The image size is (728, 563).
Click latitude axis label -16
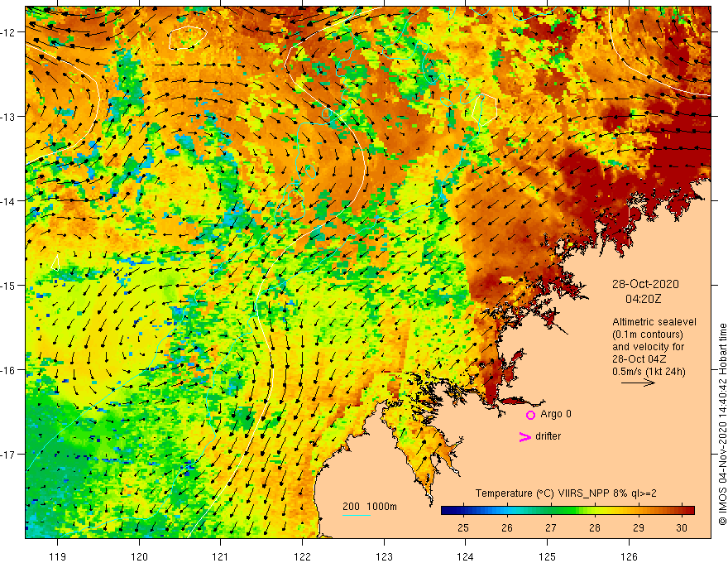[9, 370]
